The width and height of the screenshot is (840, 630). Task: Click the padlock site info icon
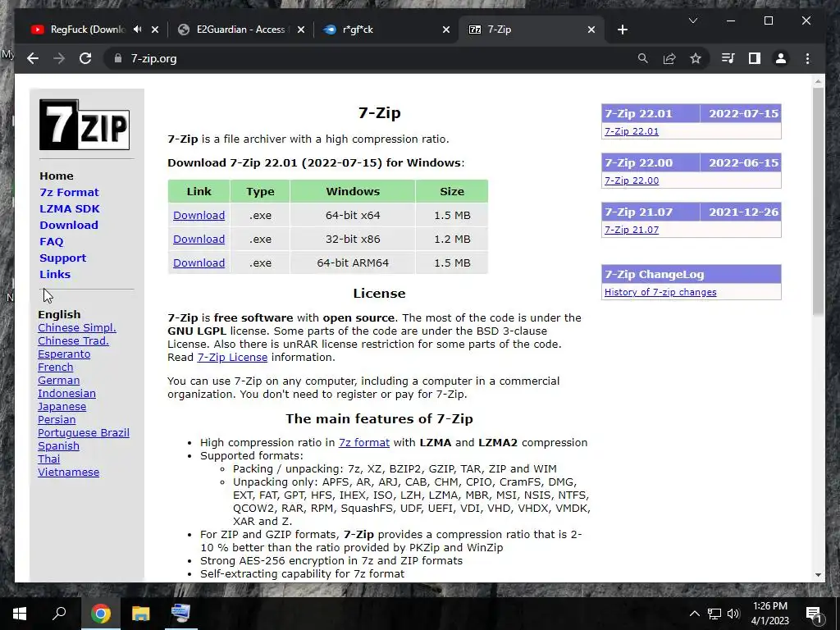pos(118,58)
